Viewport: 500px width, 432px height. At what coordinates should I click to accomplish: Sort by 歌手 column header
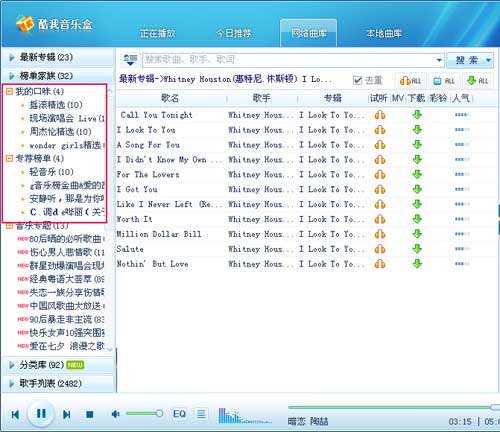262,98
